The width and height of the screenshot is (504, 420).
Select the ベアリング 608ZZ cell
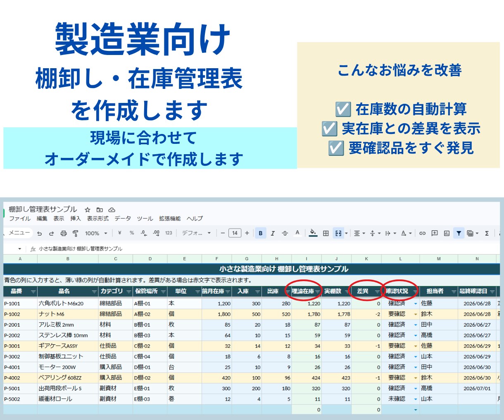(x=68, y=378)
